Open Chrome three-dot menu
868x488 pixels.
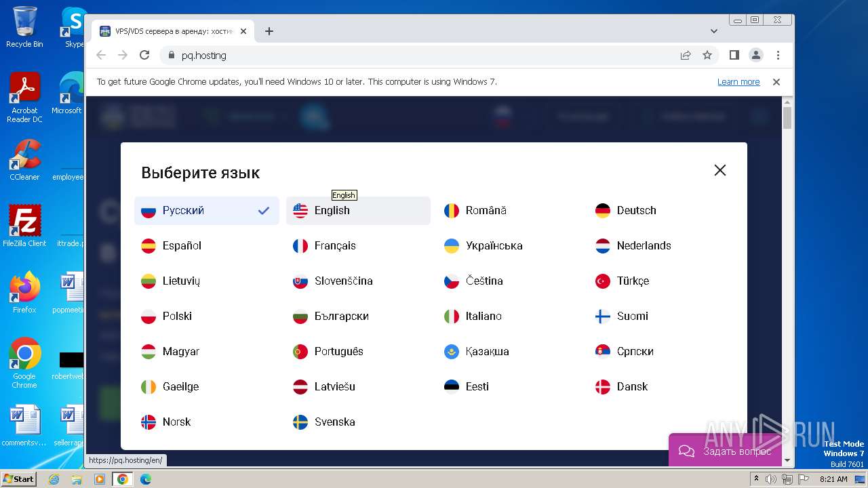[x=778, y=55]
